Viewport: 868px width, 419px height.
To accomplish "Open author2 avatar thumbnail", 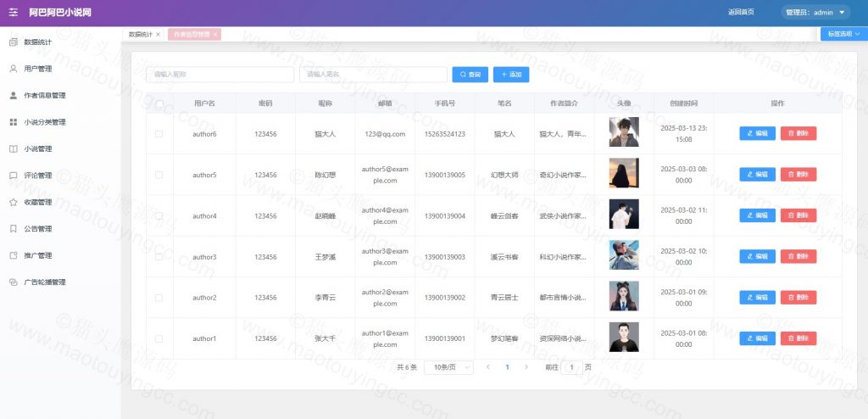I will [x=624, y=296].
